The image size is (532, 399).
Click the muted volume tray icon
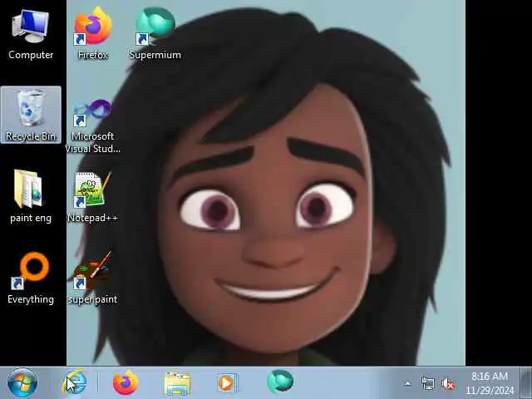point(448,384)
